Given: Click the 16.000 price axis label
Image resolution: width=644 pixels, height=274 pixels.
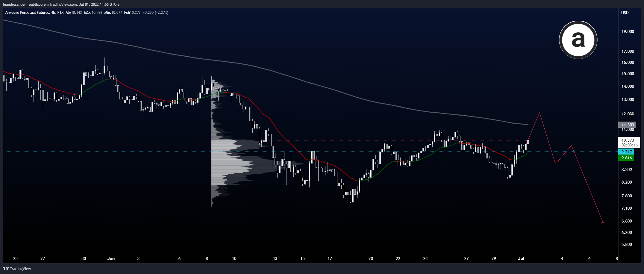Looking at the screenshot, I should [628, 62].
